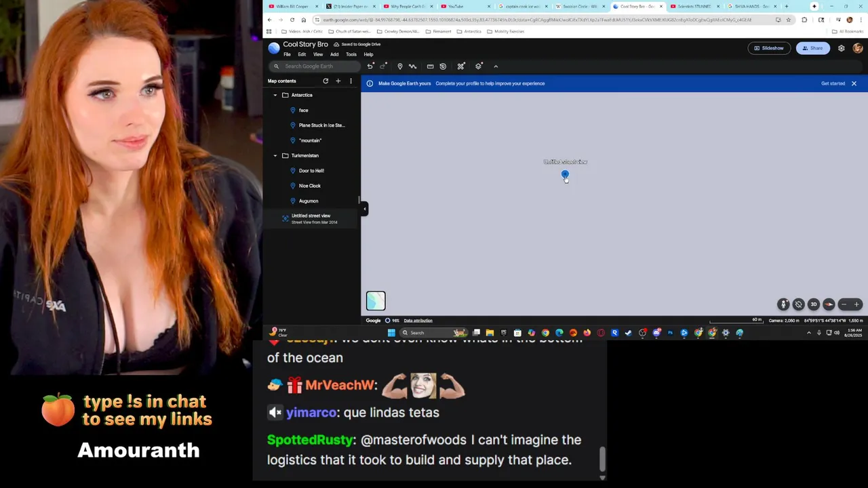Click the blue street view map pin
This screenshot has height=488, width=868.
click(565, 176)
